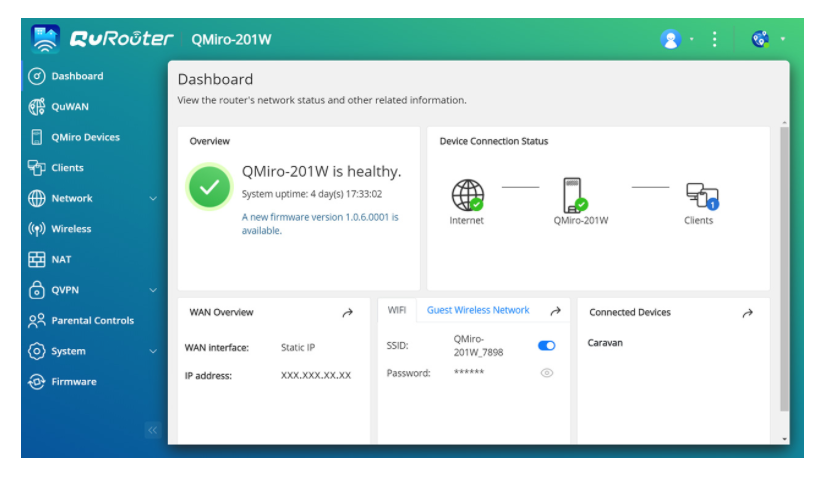
Task: Click the QMiro-201W title in header
Action: tap(231, 39)
